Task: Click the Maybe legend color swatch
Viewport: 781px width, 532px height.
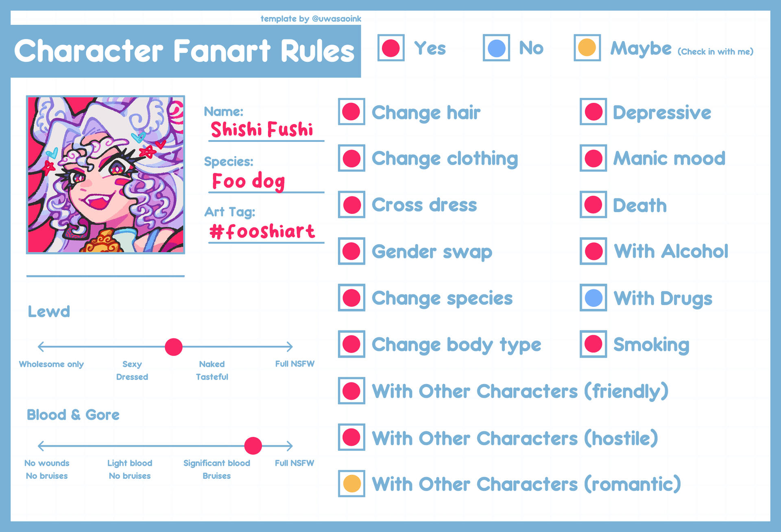Action: point(587,48)
